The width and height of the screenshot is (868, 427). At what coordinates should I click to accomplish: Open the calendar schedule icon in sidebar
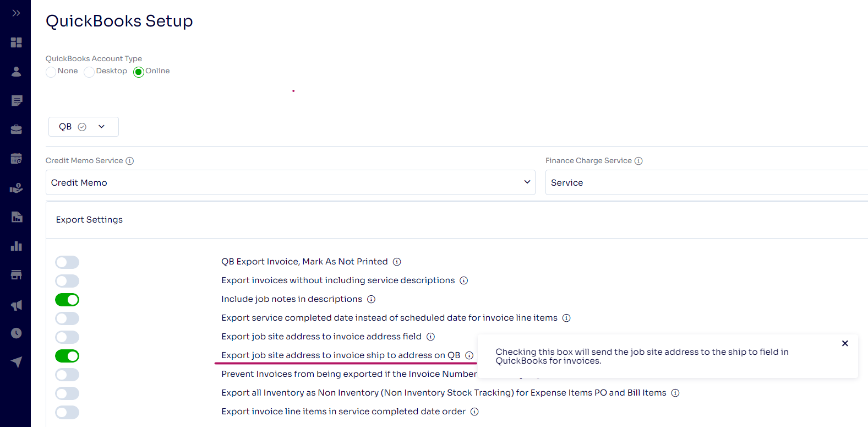[16, 159]
